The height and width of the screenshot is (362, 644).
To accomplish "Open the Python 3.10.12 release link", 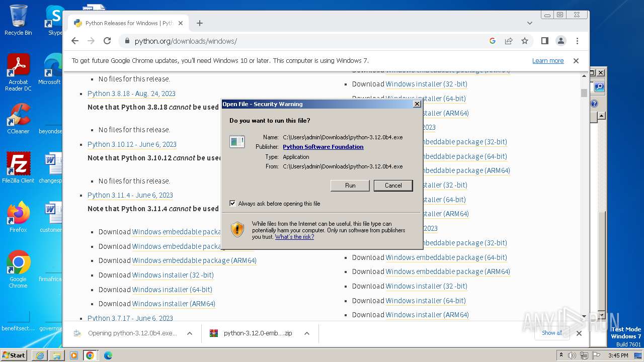I will (132, 144).
